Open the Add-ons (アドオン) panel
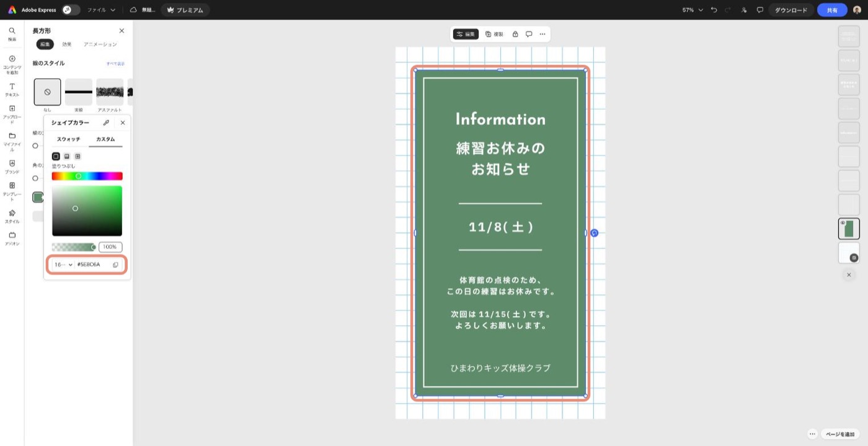868x446 pixels. [12, 238]
